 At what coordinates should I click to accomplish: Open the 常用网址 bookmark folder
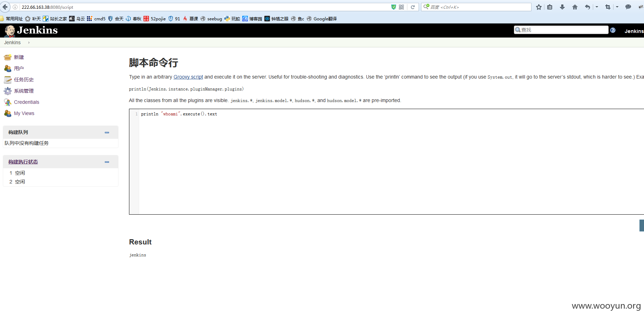coord(12,19)
